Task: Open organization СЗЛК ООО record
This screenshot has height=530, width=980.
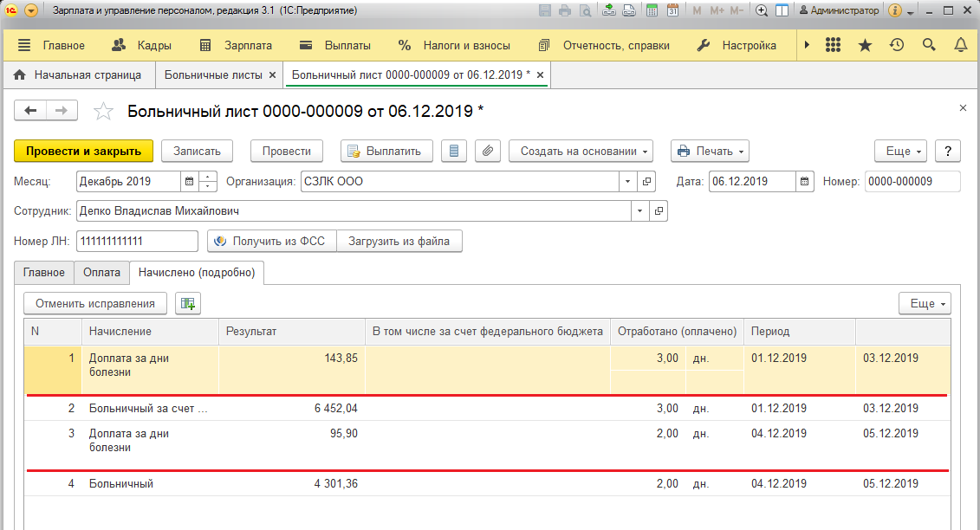Action: tap(647, 182)
